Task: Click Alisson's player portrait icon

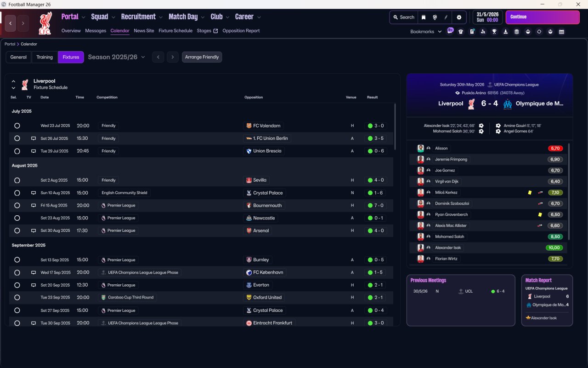Action: 420,148
